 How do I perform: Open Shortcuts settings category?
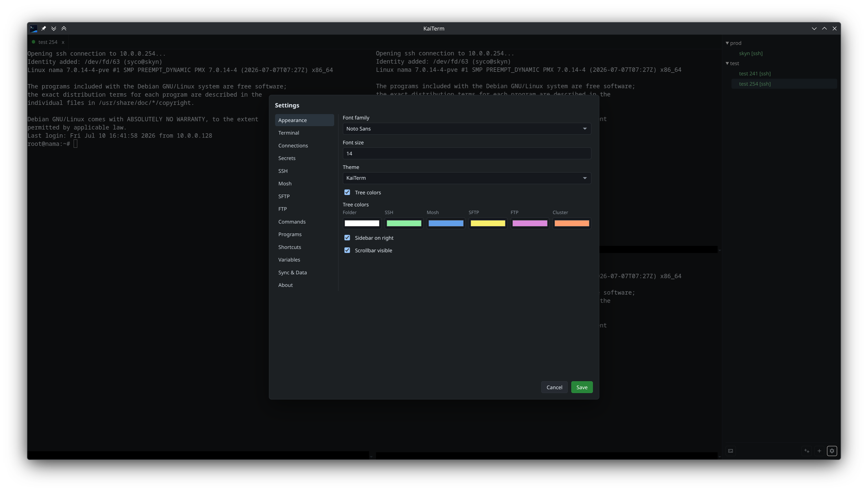pos(304,247)
